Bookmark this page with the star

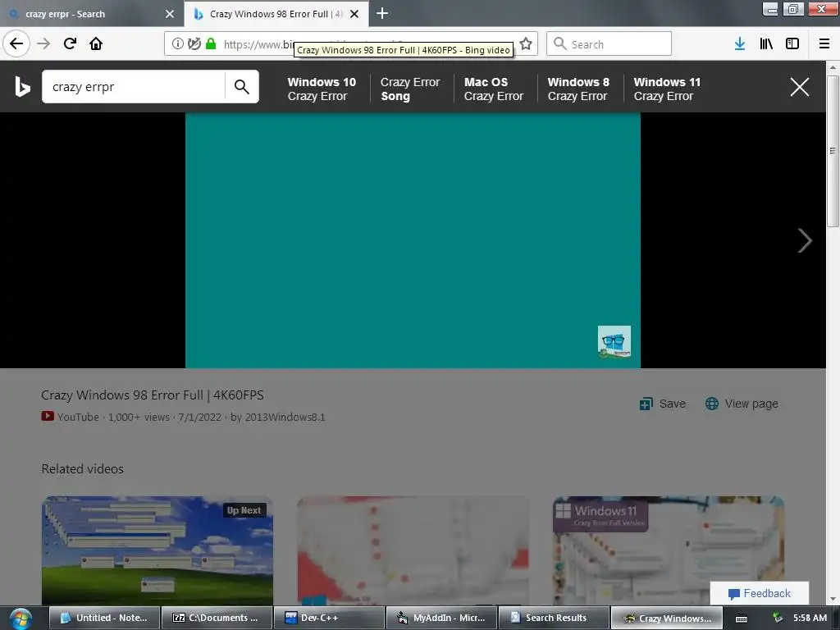click(526, 44)
